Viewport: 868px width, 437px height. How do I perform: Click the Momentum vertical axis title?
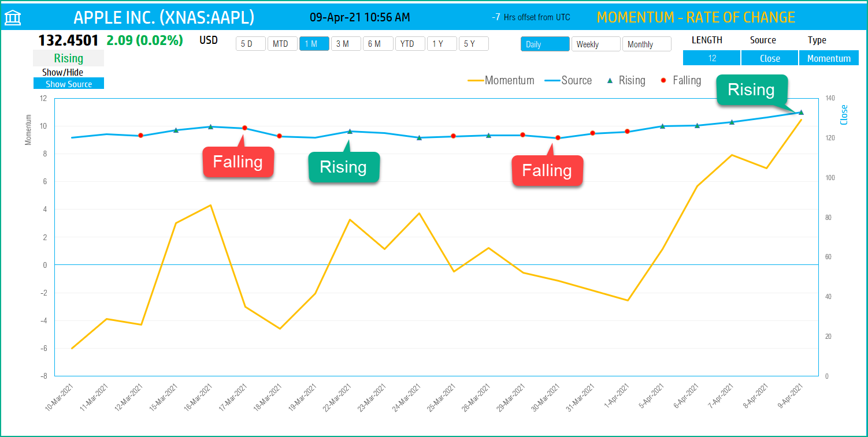point(28,130)
